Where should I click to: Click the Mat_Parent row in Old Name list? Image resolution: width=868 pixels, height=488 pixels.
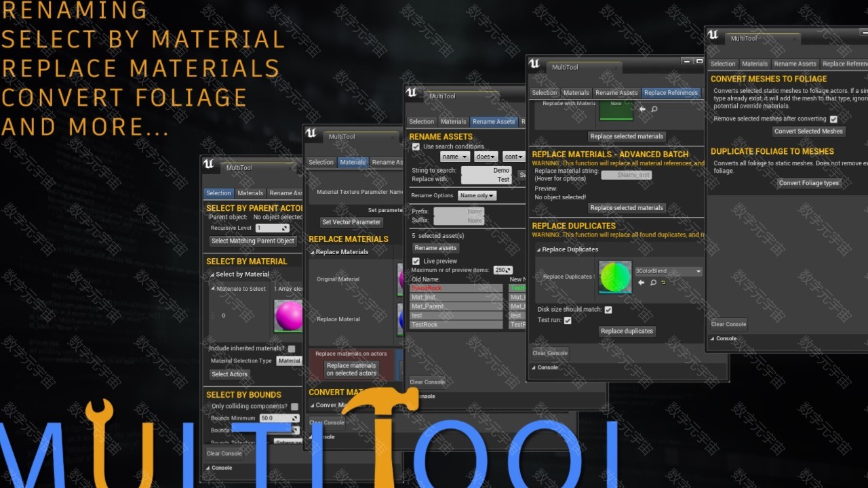click(x=456, y=306)
